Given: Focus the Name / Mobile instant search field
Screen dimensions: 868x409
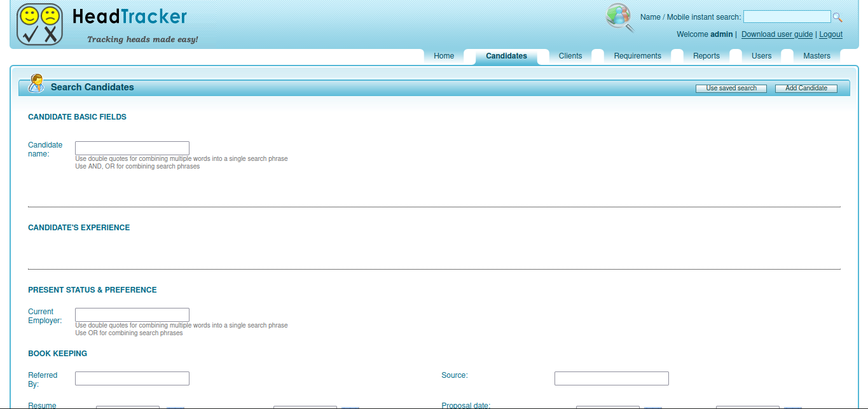Looking at the screenshot, I should tap(787, 17).
